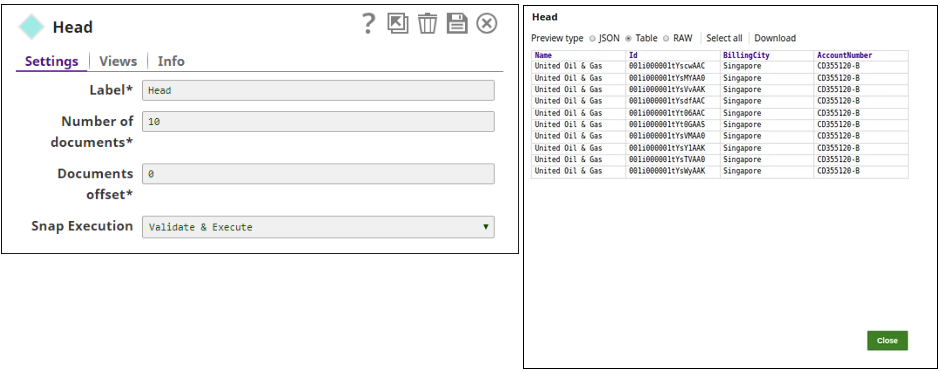Expand the Snap Execution dropdown
The width and height of the screenshot is (940, 372).
318,227
